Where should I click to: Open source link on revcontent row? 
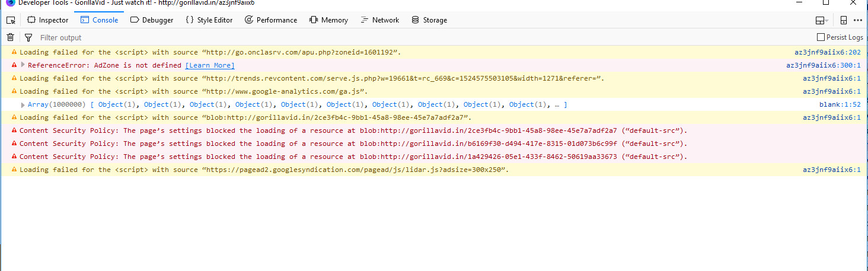(x=832, y=78)
